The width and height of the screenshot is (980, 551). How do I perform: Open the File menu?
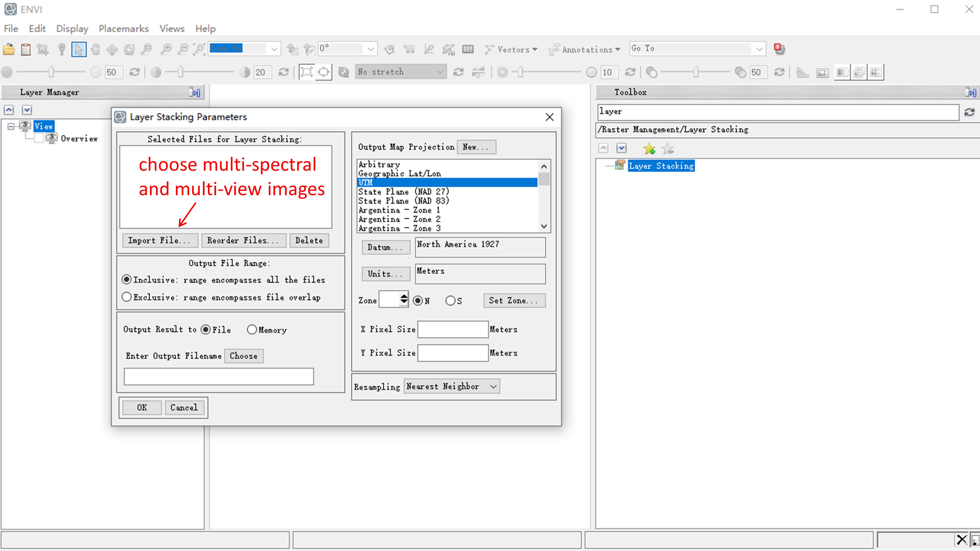pyautogui.click(x=11, y=28)
